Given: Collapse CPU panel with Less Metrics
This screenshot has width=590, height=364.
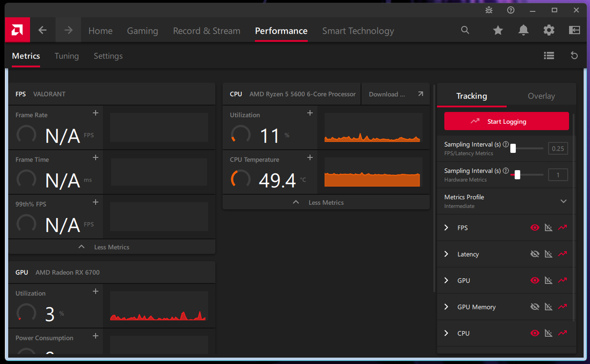Looking at the screenshot, I should [326, 202].
